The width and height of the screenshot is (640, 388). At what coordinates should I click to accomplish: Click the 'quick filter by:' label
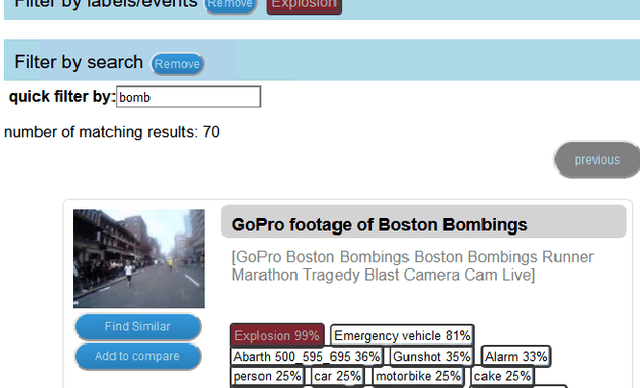62,97
